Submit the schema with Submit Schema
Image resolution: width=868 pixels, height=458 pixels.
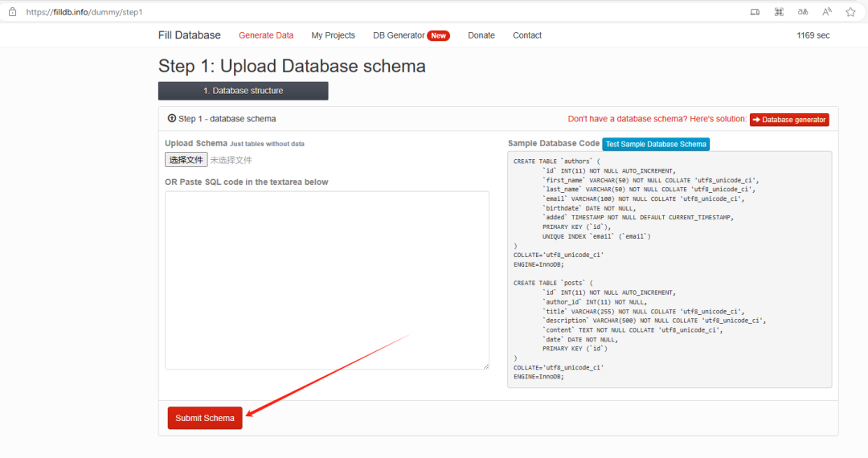[x=205, y=418]
